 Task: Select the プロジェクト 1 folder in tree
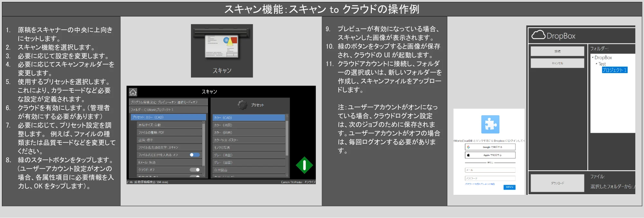(x=615, y=70)
